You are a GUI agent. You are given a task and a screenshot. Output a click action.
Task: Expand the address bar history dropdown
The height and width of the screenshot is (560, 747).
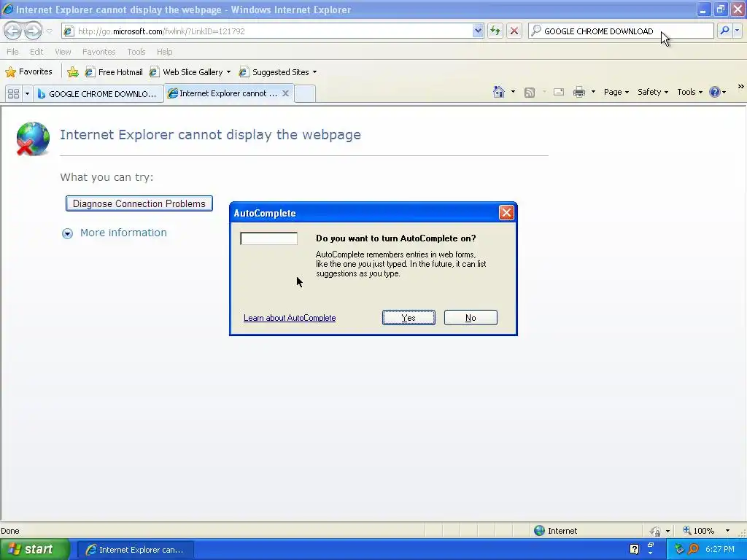point(478,31)
